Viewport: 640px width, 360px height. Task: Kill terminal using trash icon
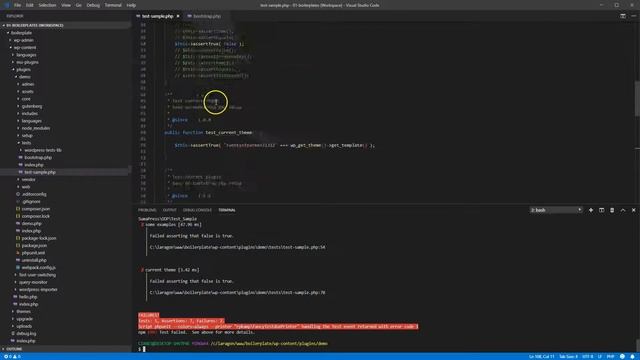(612, 210)
